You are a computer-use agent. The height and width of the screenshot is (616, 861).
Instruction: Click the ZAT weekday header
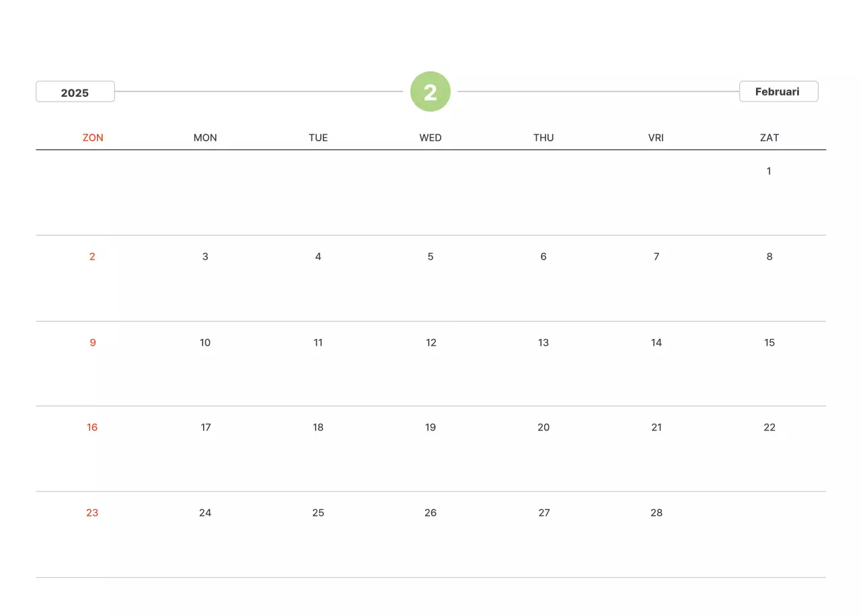(770, 138)
